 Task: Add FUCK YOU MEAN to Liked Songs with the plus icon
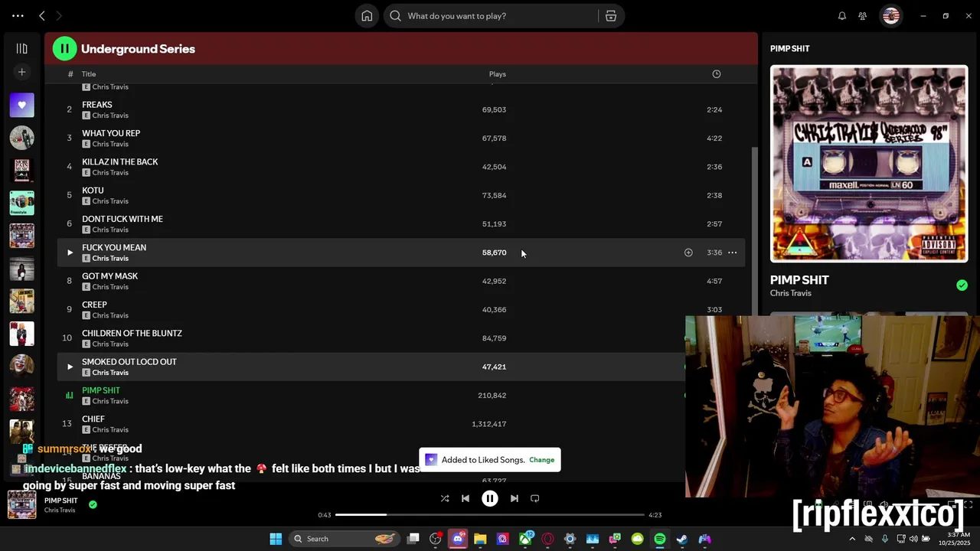coord(688,253)
